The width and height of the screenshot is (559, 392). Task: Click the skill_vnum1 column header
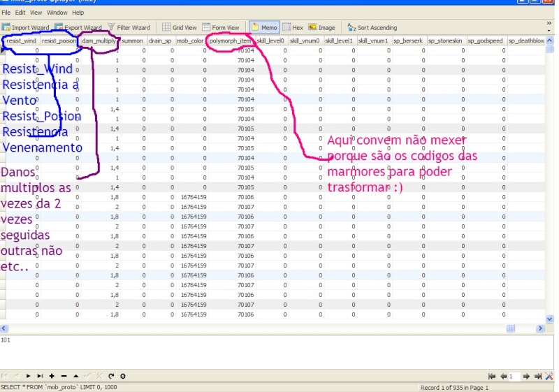click(374, 41)
